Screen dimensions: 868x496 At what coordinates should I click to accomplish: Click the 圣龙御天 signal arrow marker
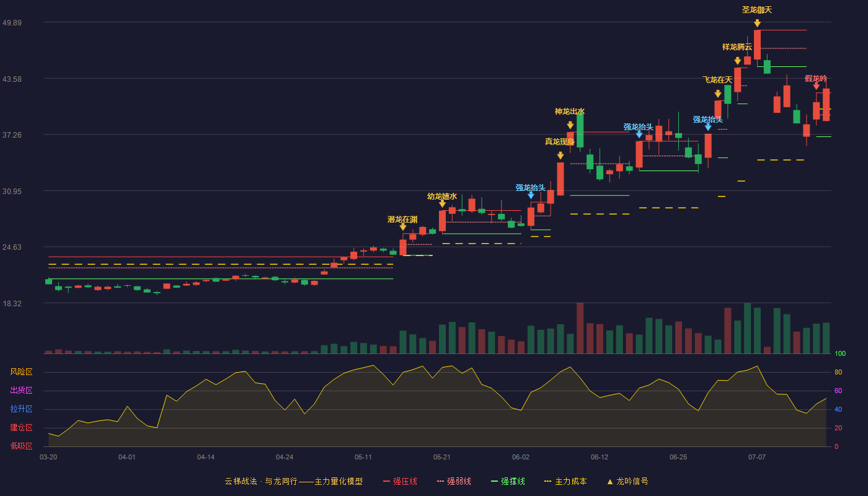click(758, 24)
